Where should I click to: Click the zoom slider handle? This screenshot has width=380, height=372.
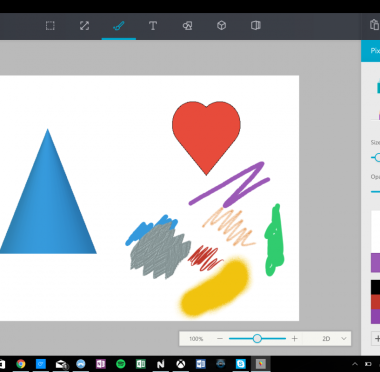pyautogui.click(x=257, y=339)
